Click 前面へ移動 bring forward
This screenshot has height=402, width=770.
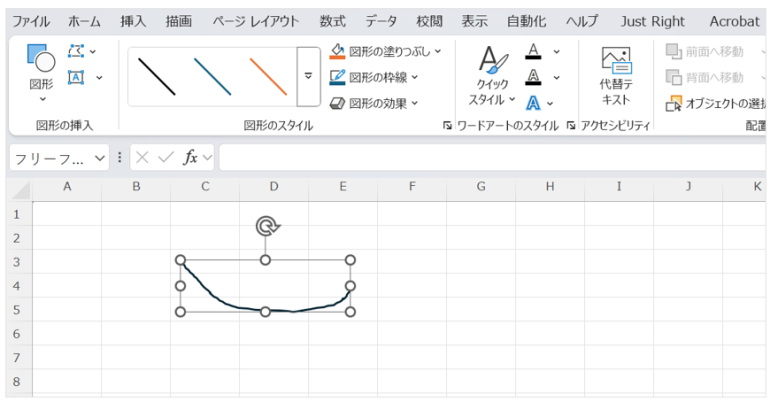705,52
